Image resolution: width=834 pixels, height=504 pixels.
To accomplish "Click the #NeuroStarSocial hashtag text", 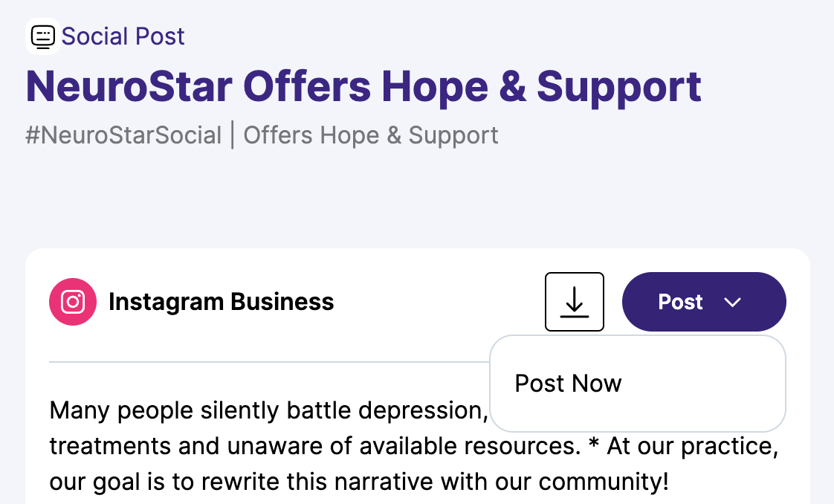I will [x=123, y=135].
